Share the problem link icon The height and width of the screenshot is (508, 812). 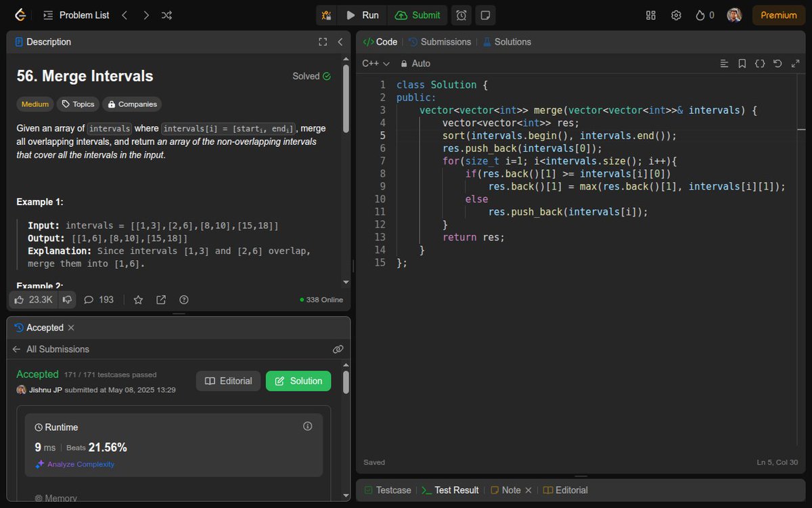tap(161, 299)
